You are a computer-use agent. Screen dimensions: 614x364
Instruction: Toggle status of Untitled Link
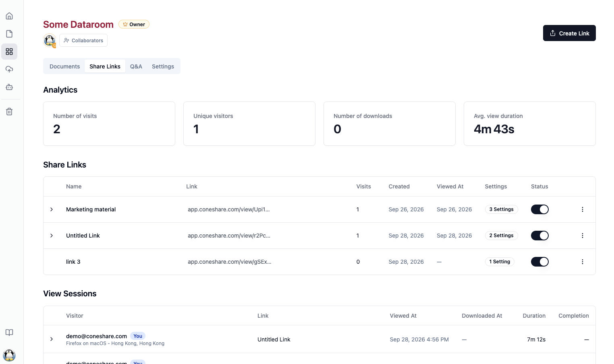pyautogui.click(x=539, y=236)
